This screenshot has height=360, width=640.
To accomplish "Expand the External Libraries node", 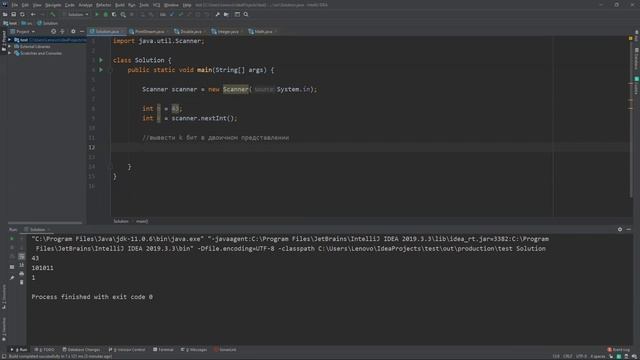I will coord(10,47).
